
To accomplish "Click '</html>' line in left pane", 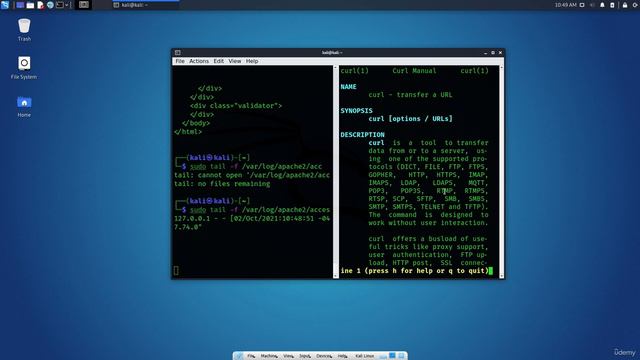I will coord(188,132).
